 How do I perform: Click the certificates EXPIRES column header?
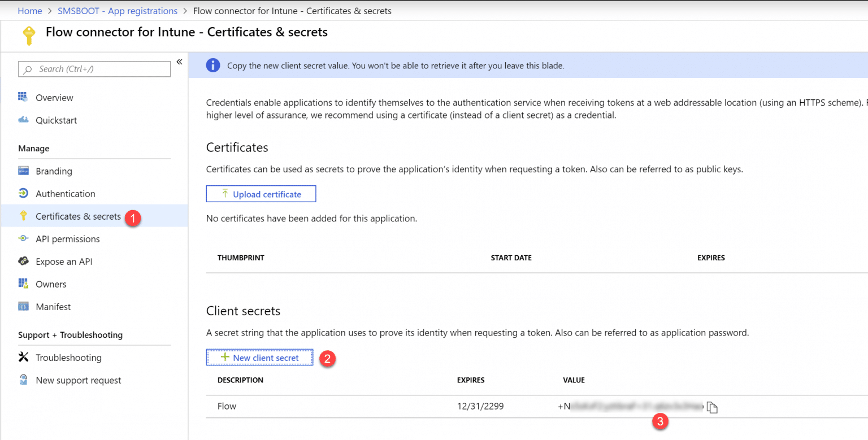point(711,258)
